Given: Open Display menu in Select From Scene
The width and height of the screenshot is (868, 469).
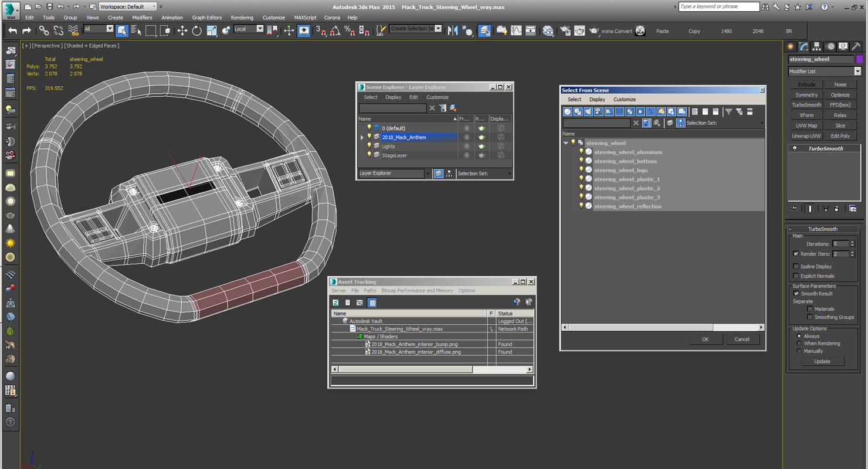Looking at the screenshot, I should click(x=597, y=100).
